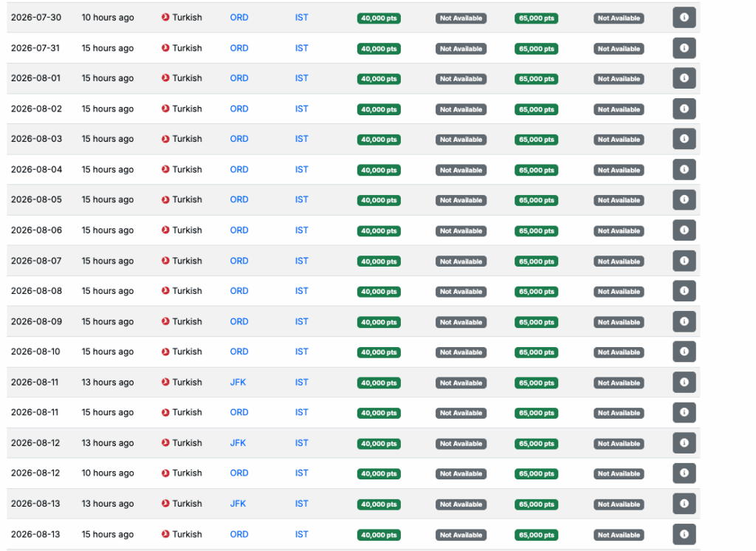
Task: Click IST destination on 2026-08-13 ORD row
Action: click(301, 534)
